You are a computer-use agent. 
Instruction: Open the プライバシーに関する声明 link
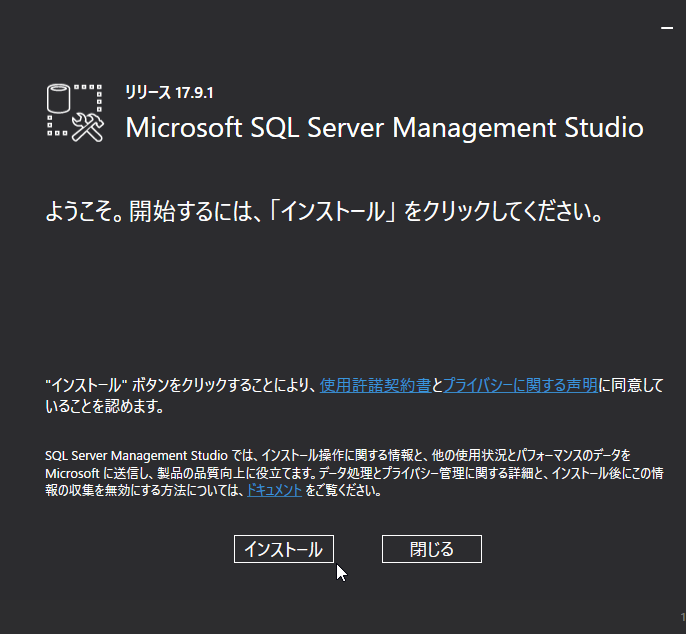click(520, 385)
